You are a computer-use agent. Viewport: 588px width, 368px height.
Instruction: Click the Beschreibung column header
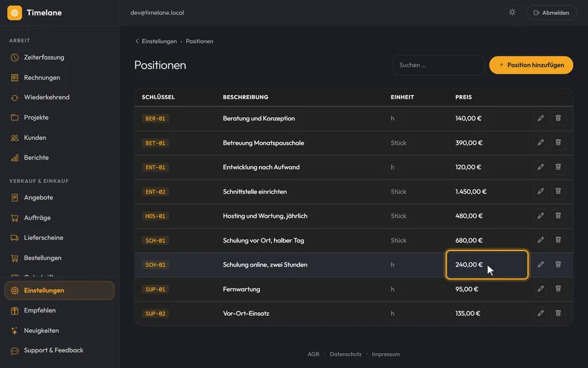(x=246, y=98)
